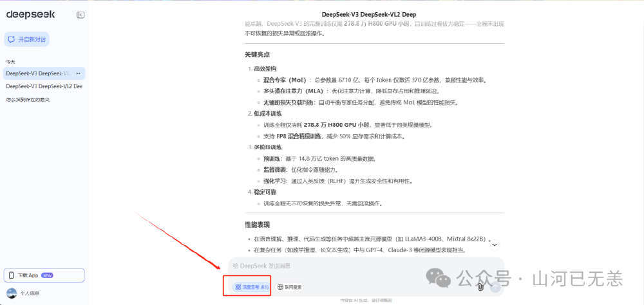The image size is (644, 305).
Task: Click the deepseek logo
Action: point(30,15)
